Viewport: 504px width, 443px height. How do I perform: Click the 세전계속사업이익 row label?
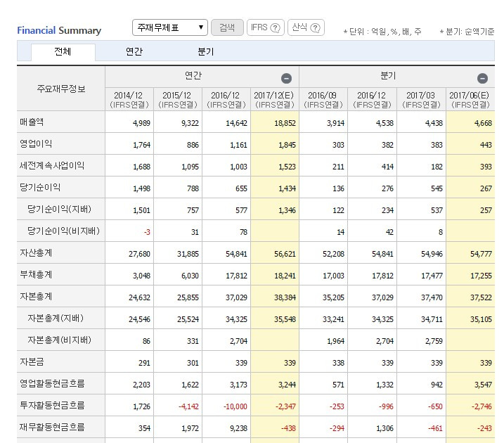(x=52, y=165)
